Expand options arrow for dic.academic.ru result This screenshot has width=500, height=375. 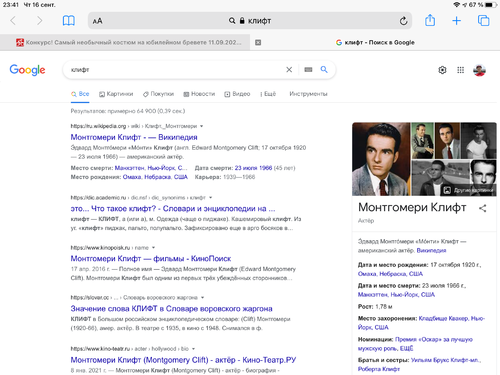(x=210, y=198)
